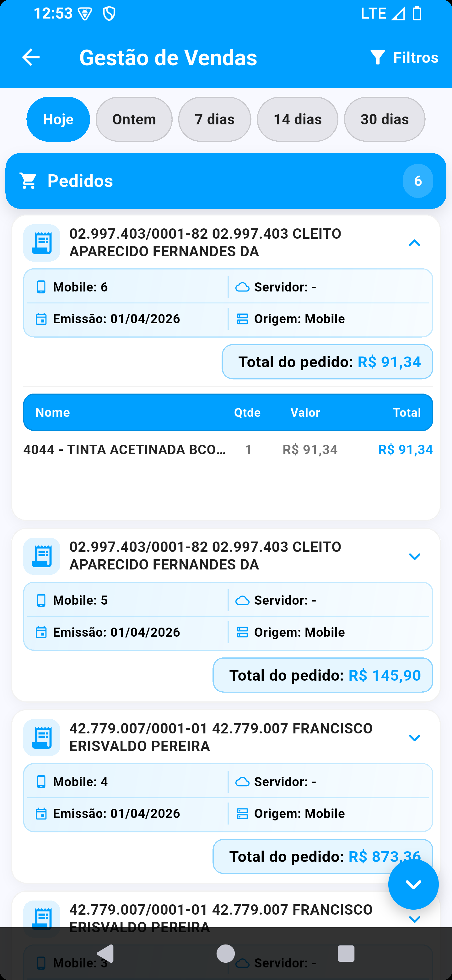Tap the Pedidos count badge showing 6
The height and width of the screenshot is (980, 452).
(x=418, y=181)
